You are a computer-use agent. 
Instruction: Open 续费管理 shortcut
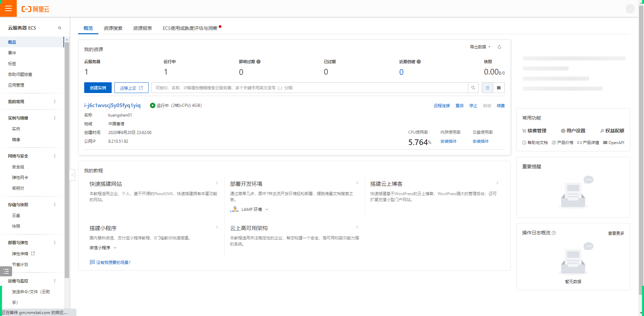tap(534, 131)
